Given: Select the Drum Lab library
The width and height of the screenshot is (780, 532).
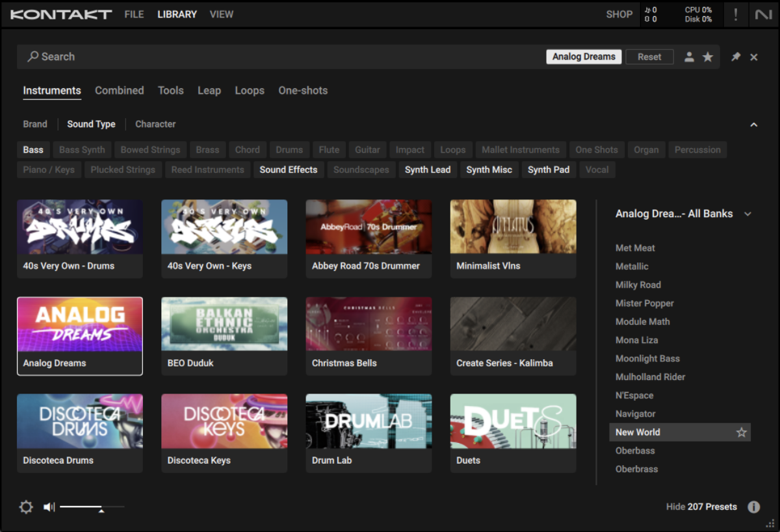Looking at the screenshot, I should [369, 433].
